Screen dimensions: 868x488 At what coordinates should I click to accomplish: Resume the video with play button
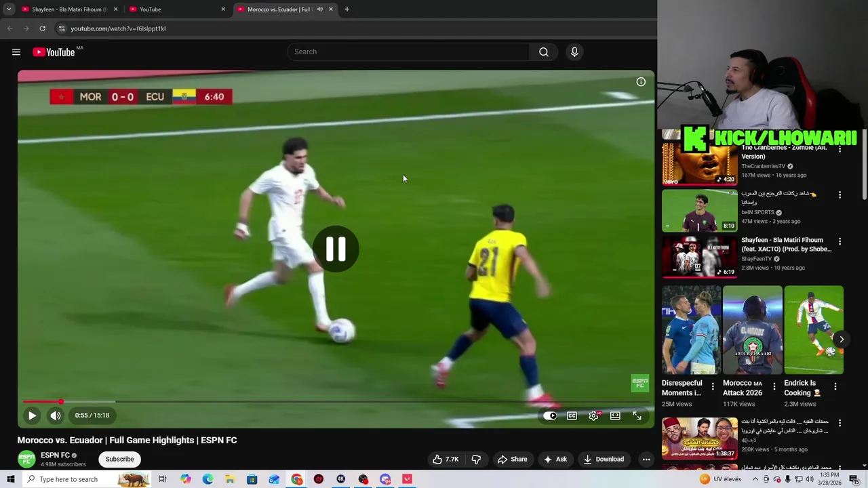point(32,415)
